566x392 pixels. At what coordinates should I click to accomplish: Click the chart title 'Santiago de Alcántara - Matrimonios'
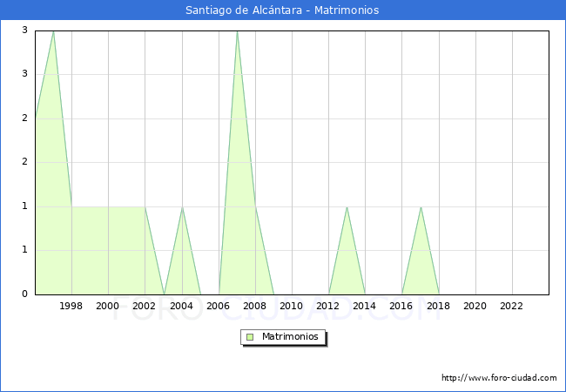coord(282,10)
